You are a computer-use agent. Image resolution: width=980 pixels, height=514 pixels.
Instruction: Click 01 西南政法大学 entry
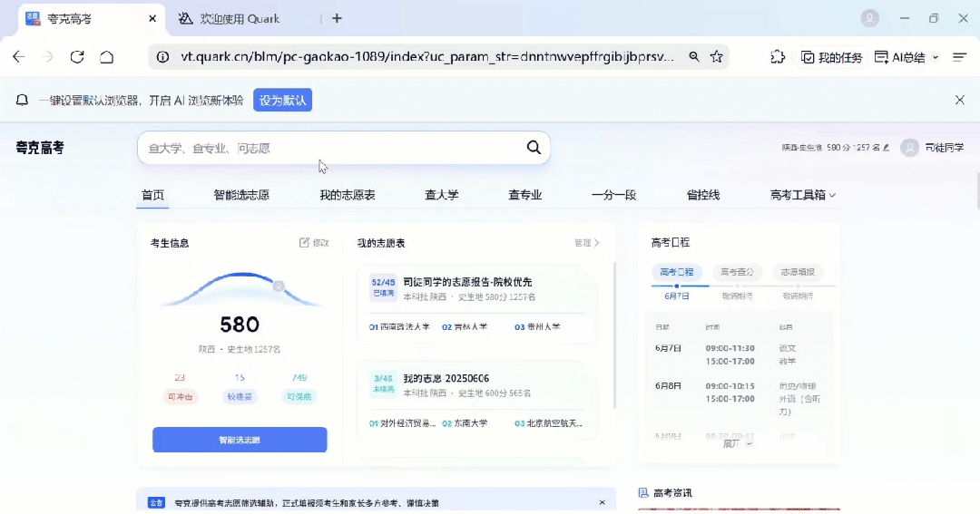pyautogui.click(x=399, y=326)
